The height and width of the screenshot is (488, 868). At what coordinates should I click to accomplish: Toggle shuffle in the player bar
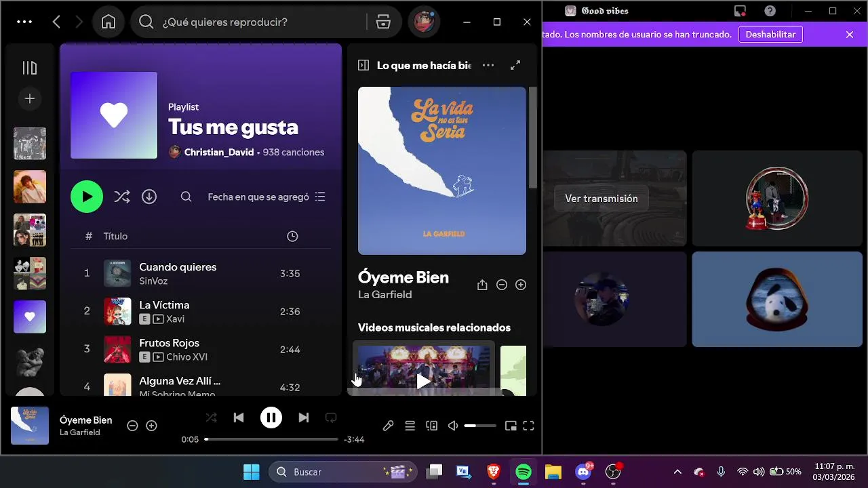coord(212,418)
